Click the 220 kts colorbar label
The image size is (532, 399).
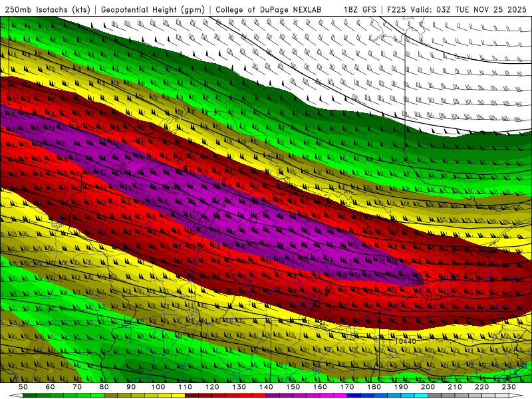click(481, 387)
